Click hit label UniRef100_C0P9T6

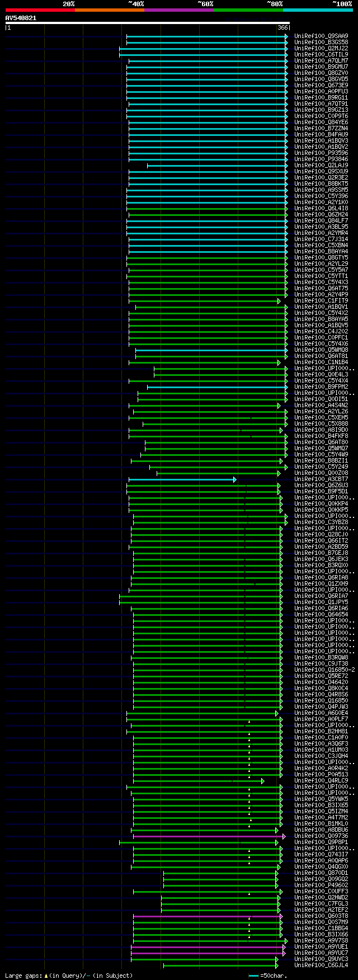[321, 116]
